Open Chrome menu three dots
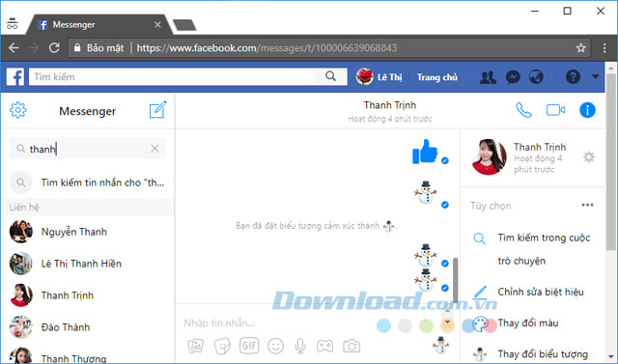618x364 pixels. point(604,48)
